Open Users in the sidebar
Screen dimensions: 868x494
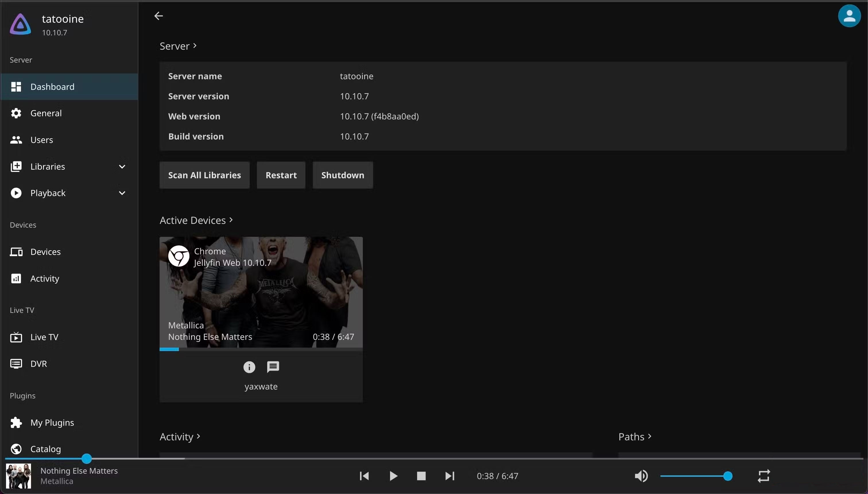tap(41, 140)
